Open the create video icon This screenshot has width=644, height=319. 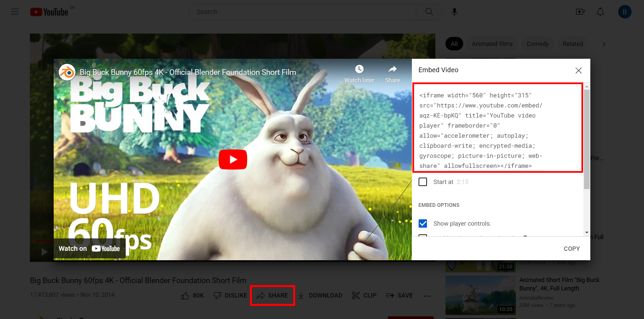point(580,12)
